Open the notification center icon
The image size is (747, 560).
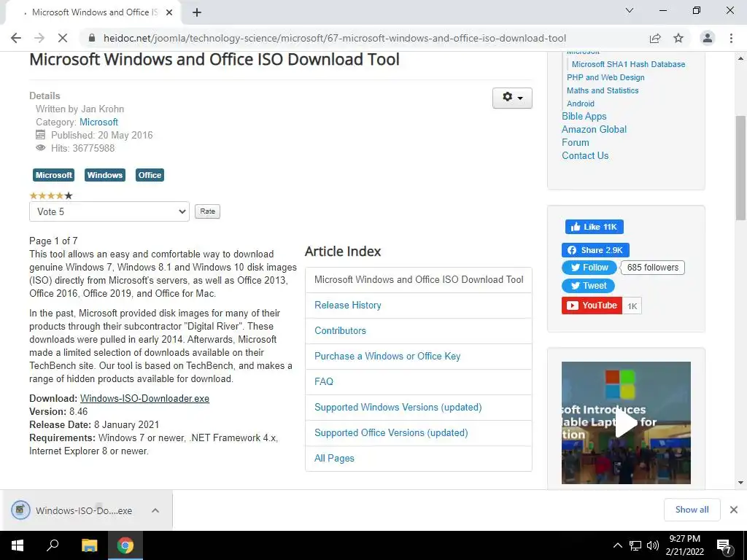click(724, 545)
